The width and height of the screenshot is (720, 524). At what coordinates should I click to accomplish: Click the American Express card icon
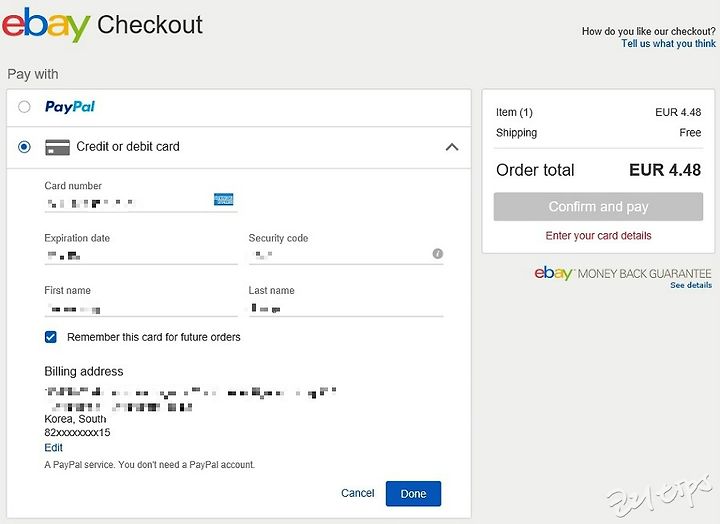point(224,199)
